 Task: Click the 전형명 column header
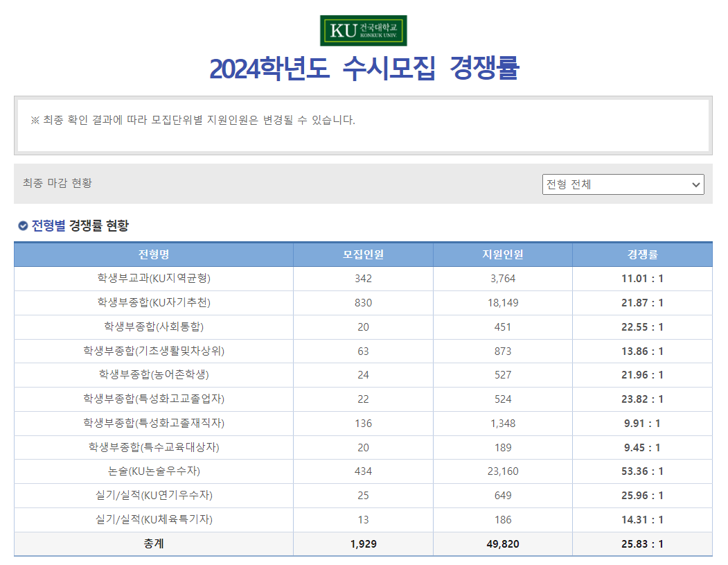(152, 254)
